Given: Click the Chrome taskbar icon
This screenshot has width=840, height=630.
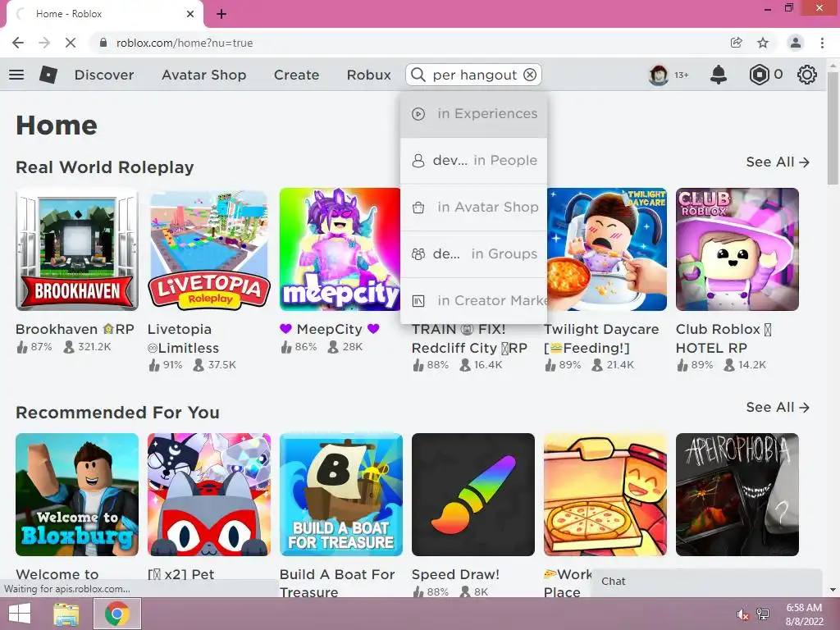Looking at the screenshot, I should click(x=117, y=614).
